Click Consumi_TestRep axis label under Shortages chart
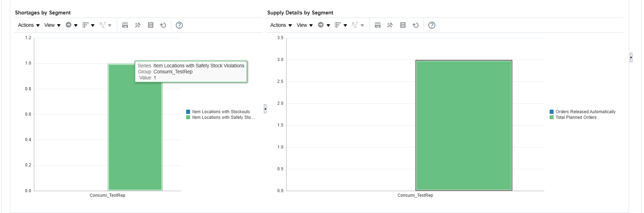Image resolution: width=644 pixels, height=213 pixels. click(x=107, y=195)
